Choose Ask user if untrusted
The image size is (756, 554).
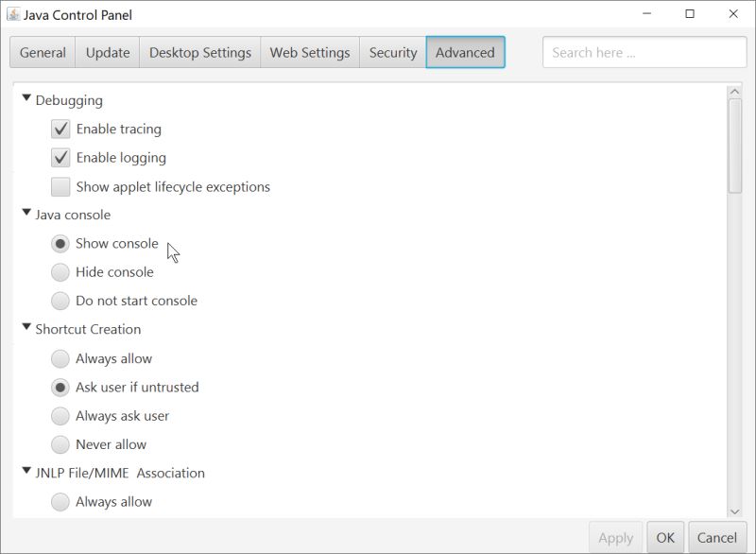click(x=60, y=388)
